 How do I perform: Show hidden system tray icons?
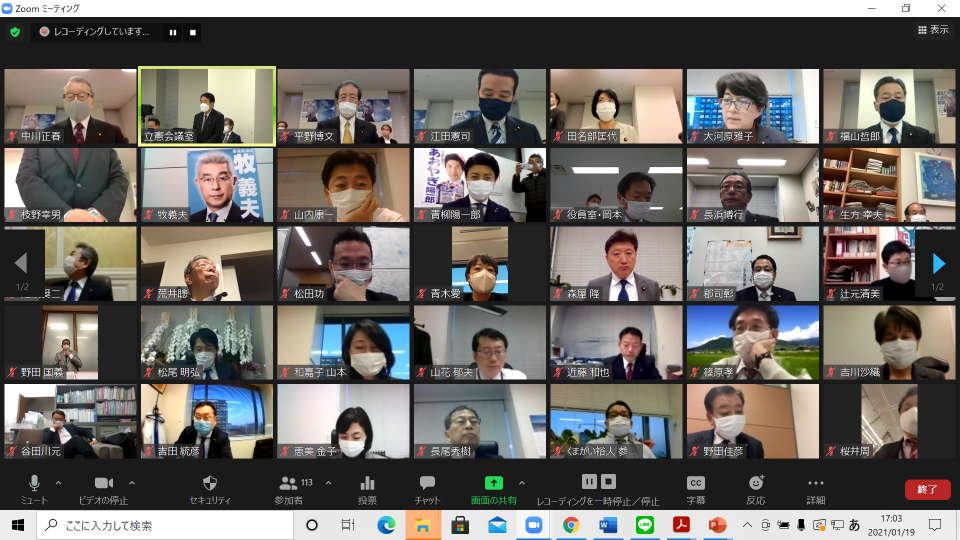click(x=747, y=525)
